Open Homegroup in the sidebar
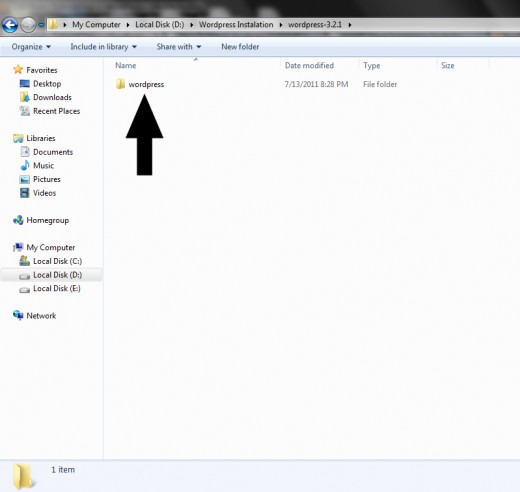This screenshot has height=492, width=520. click(48, 220)
